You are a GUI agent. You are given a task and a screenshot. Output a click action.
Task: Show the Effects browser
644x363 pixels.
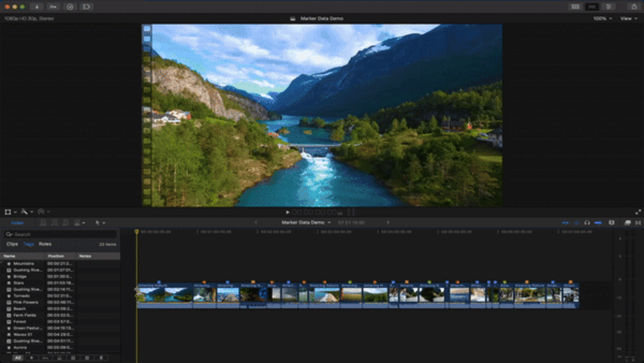[x=627, y=223]
